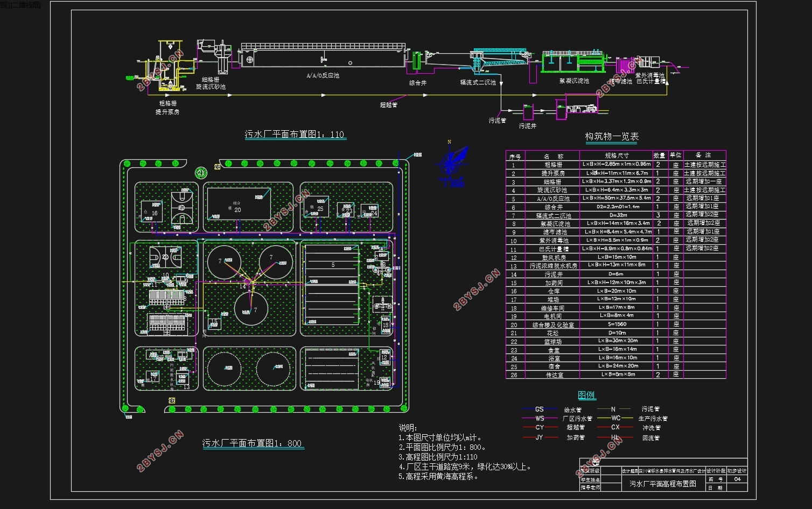Screen dimensions: 812x509
Task: Click title '污水厂平面布置图1：110'
Action: [295, 135]
